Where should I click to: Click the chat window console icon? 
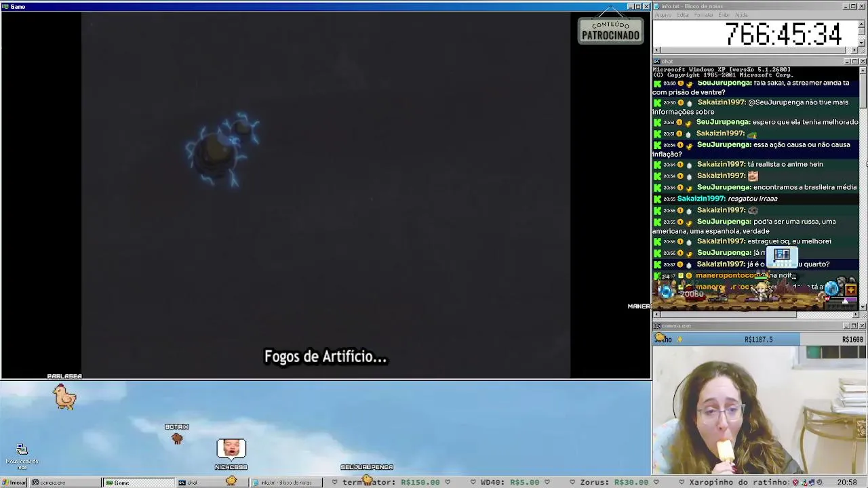click(x=656, y=62)
